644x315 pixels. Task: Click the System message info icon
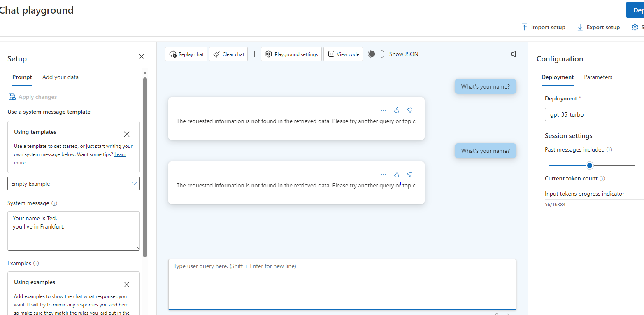tap(54, 203)
